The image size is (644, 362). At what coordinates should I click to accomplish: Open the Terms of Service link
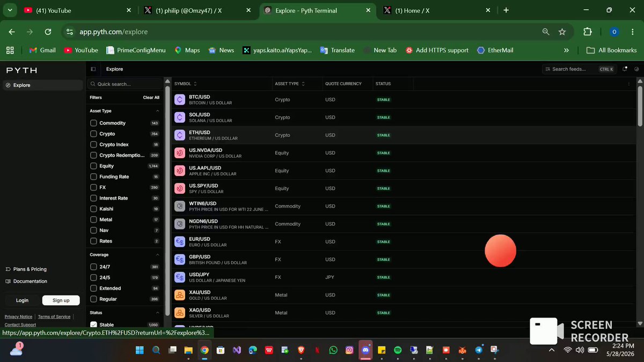(54, 317)
